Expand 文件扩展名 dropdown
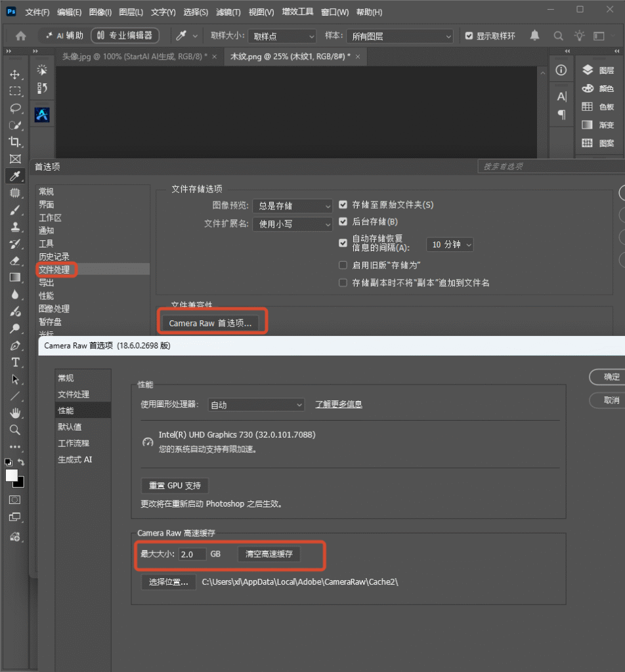This screenshot has width=625, height=672. click(x=292, y=224)
